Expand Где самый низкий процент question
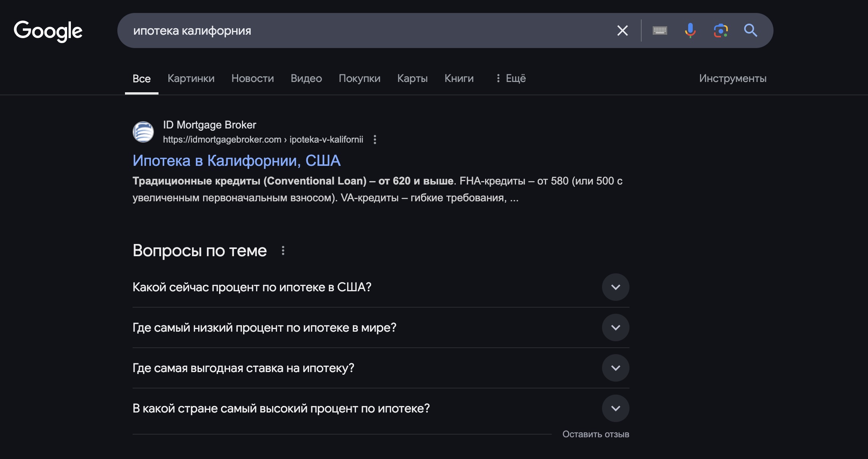 pos(615,327)
